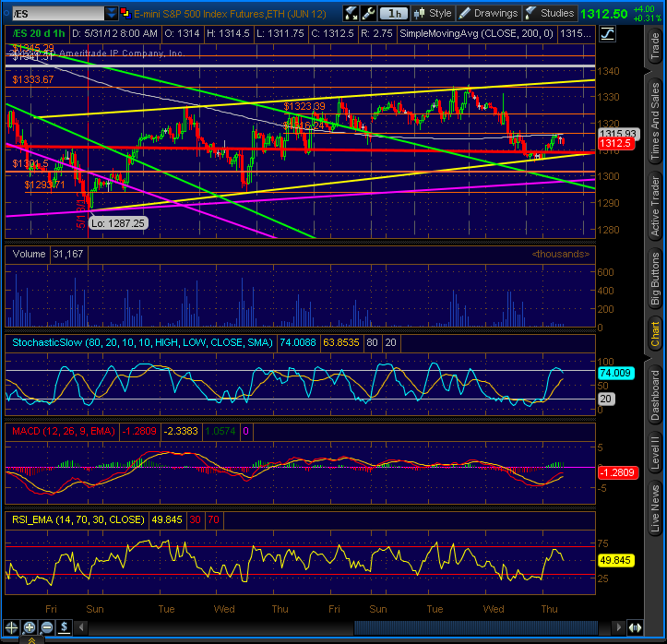
Task: Click the MACD (12, 26, 9, EMA) title
Action: click(x=64, y=431)
